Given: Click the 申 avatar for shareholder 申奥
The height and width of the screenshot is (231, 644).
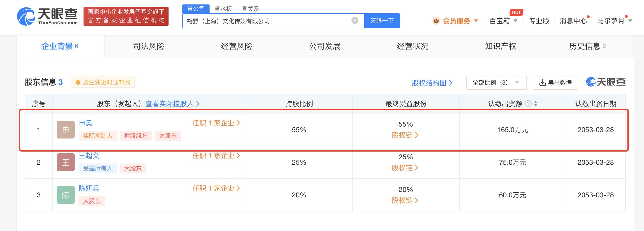Looking at the screenshot, I should pos(65,130).
